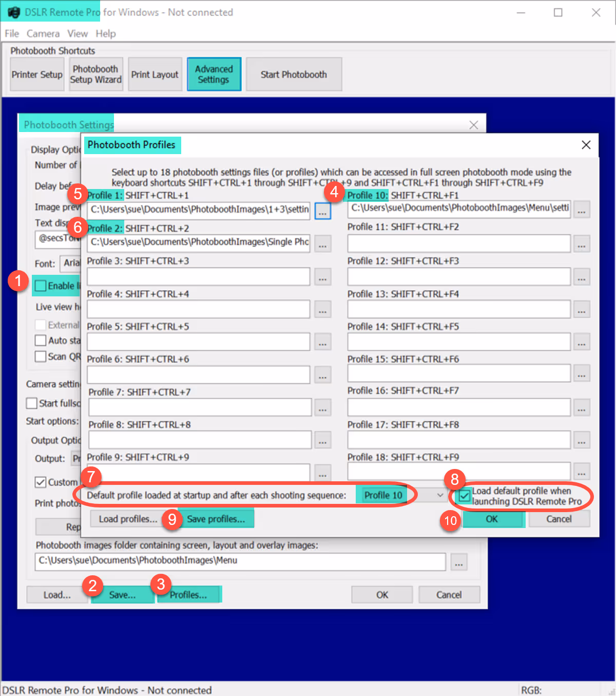Browse for Profile 4 settings file

pyautogui.click(x=322, y=309)
